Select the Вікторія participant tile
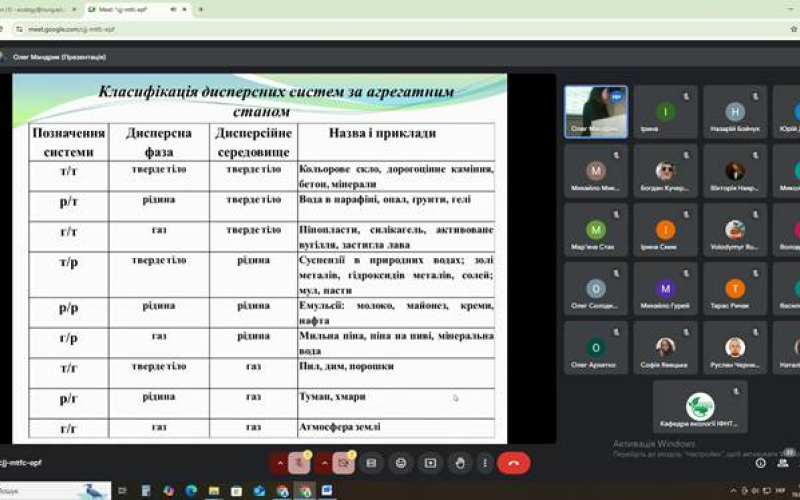The height and width of the screenshot is (500, 800). 735,171
